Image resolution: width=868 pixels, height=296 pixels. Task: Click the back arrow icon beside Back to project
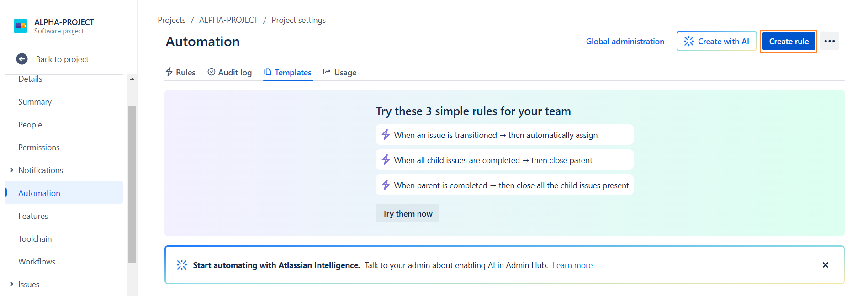[x=22, y=59]
